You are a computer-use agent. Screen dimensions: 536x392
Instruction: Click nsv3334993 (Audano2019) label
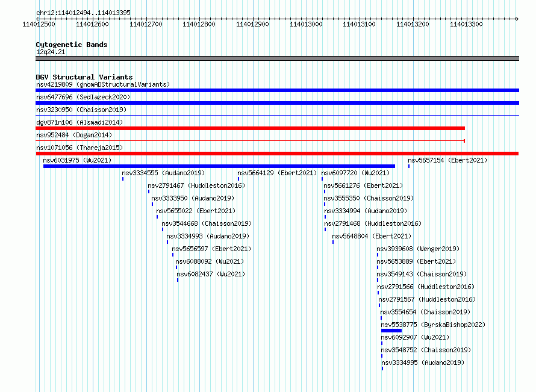208,236
